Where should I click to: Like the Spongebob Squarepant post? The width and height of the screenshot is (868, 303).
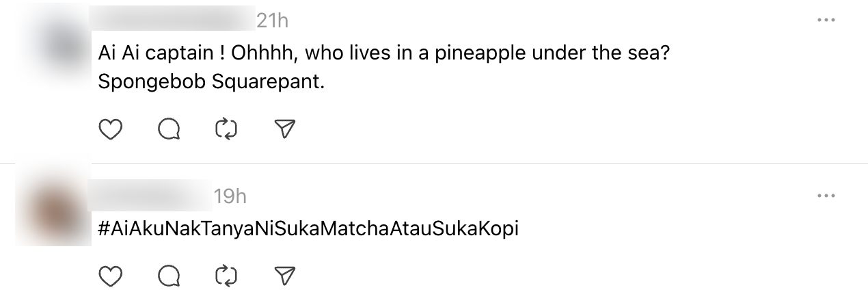(x=111, y=129)
